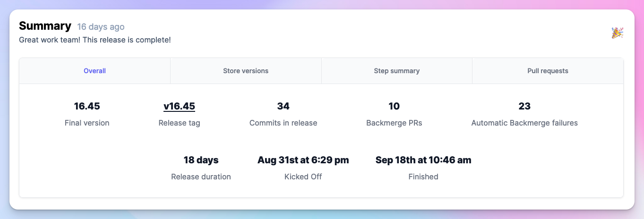Open the v16.45 release tag link
Screen dimensions: 644x219
tap(180, 106)
